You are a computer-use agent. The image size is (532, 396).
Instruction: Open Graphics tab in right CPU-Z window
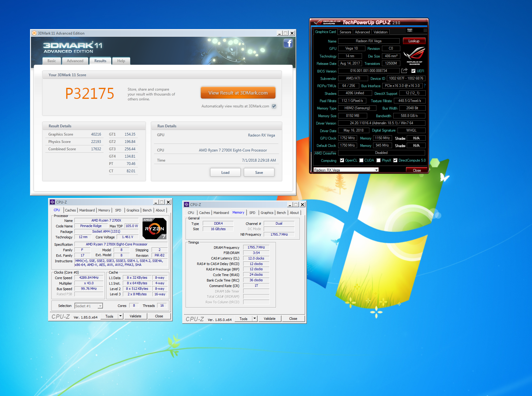coord(267,213)
